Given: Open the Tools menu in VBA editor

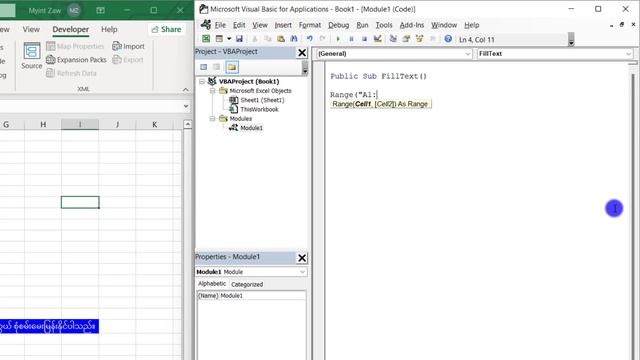Looking at the screenshot, I should [384, 25].
